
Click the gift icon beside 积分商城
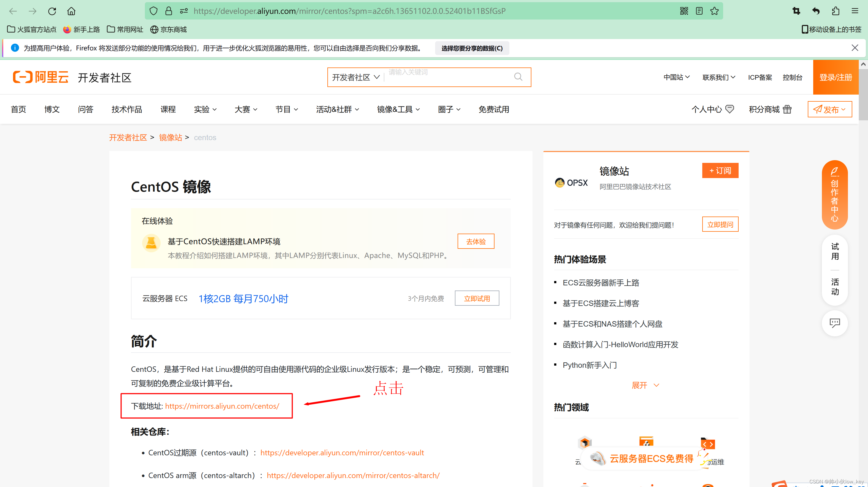tap(787, 109)
